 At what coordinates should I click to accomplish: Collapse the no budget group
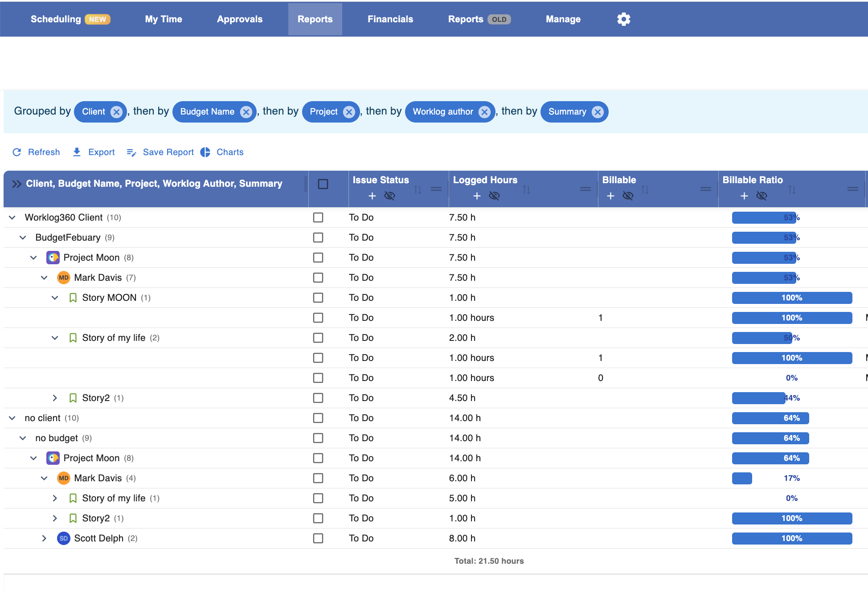pos(23,438)
